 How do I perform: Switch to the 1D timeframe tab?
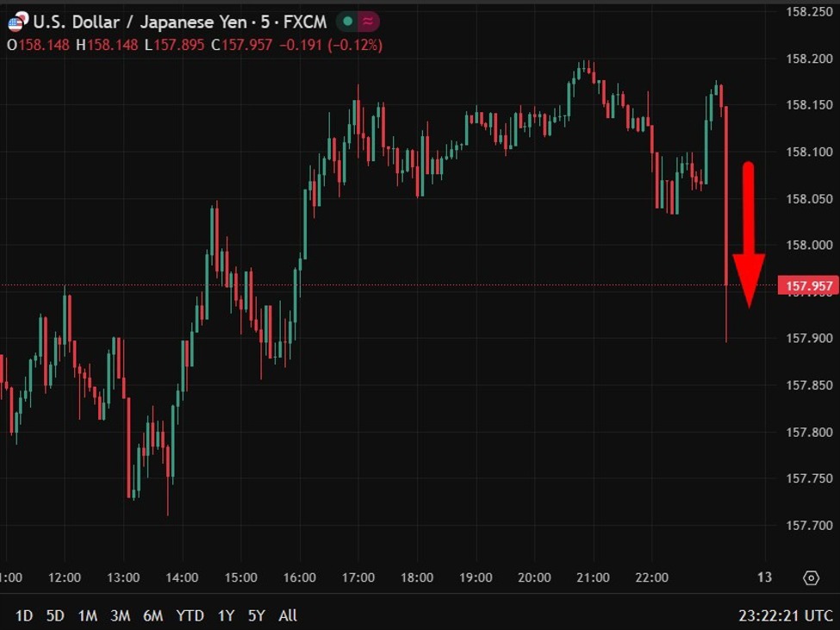24,616
